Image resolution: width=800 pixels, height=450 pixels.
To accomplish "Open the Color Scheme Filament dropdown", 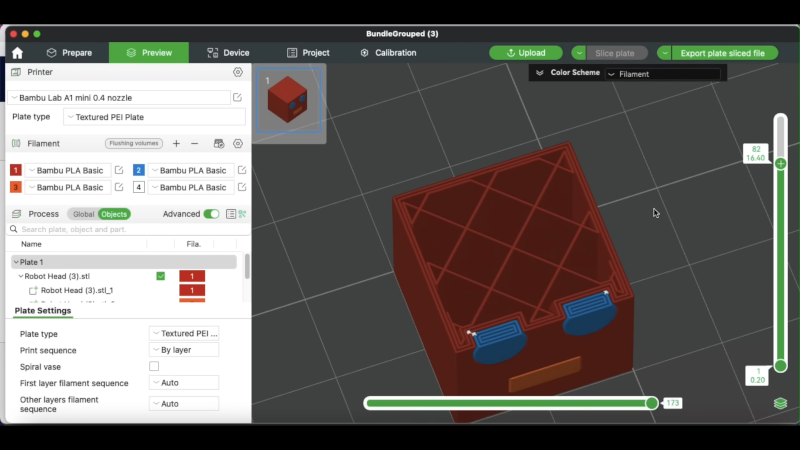I will tap(662, 74).
